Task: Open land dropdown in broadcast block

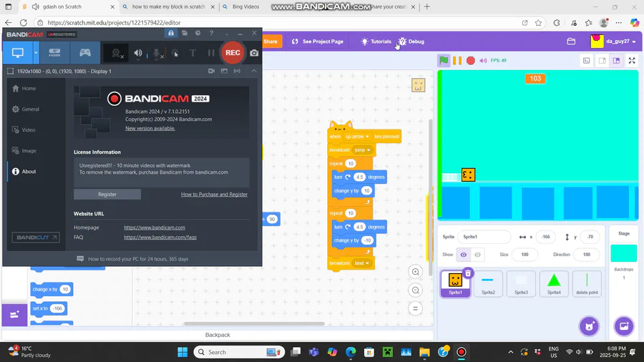Action: click(362, 263)
